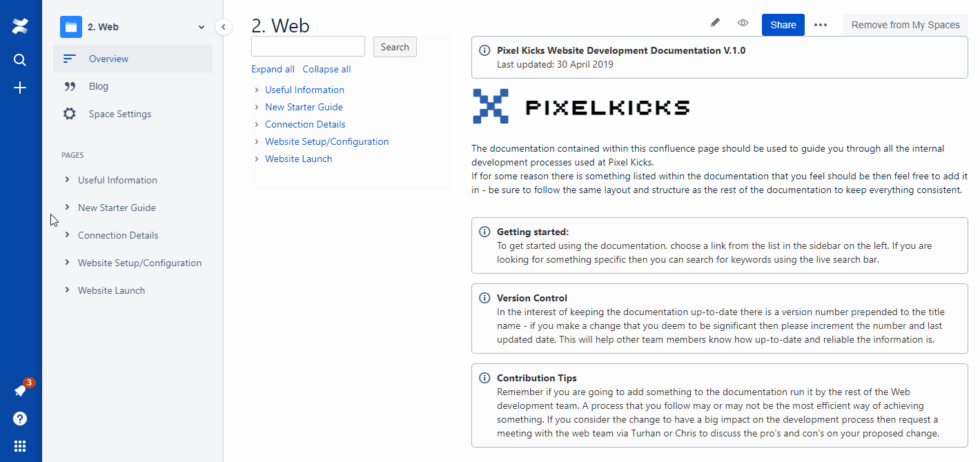Expand Website Launch in the page tree
The image size is (980, 462).
point(257,159)
